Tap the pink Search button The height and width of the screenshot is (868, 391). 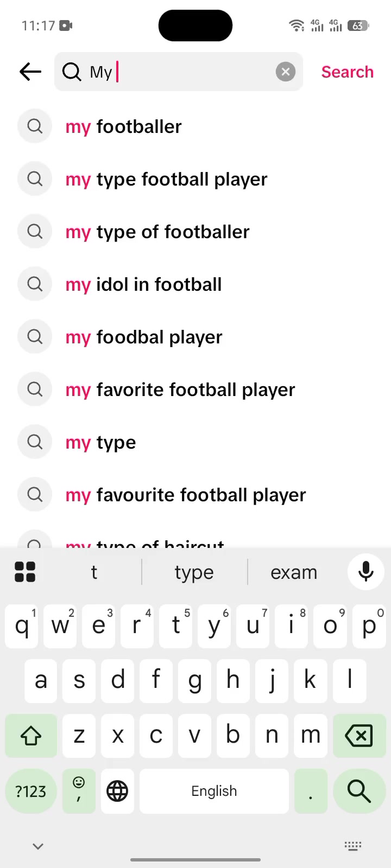pyautogui.click(x=348, y=72)
